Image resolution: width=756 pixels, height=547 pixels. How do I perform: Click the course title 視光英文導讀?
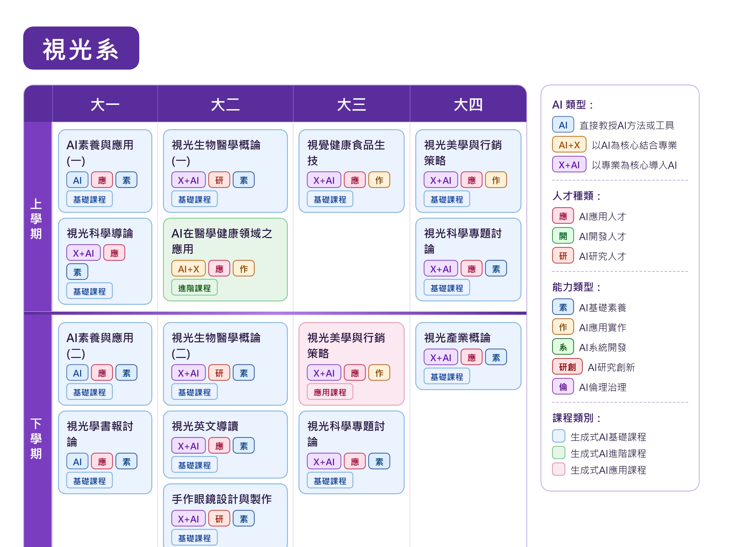click(x=205, y=426)
